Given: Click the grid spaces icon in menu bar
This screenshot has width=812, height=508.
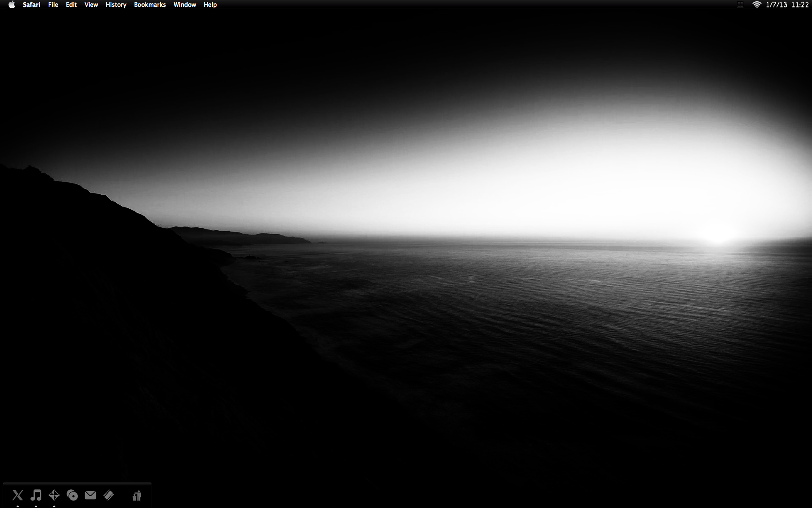Looking at the screenshot, I should tap(740, 5).
